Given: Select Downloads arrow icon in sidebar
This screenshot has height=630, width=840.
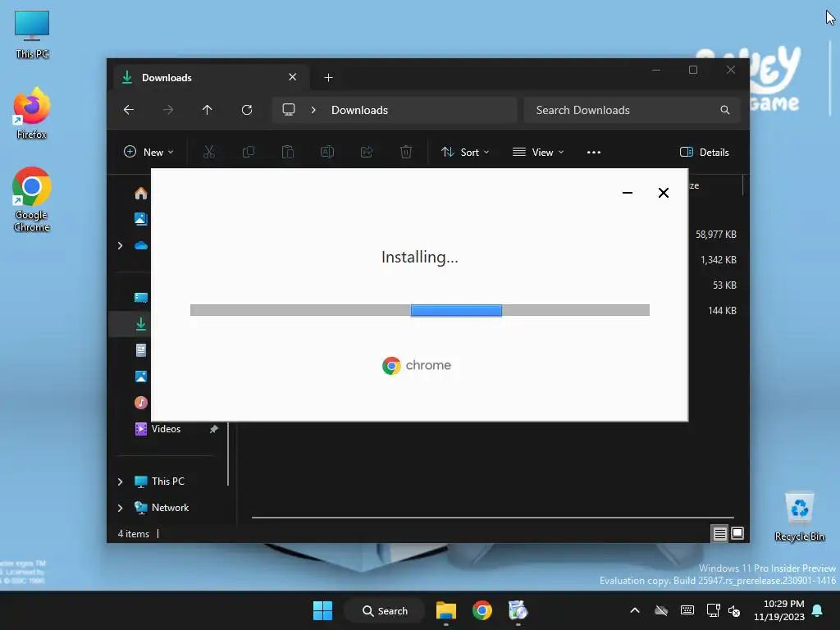Looking at the screenshot, I should point(141,323).
